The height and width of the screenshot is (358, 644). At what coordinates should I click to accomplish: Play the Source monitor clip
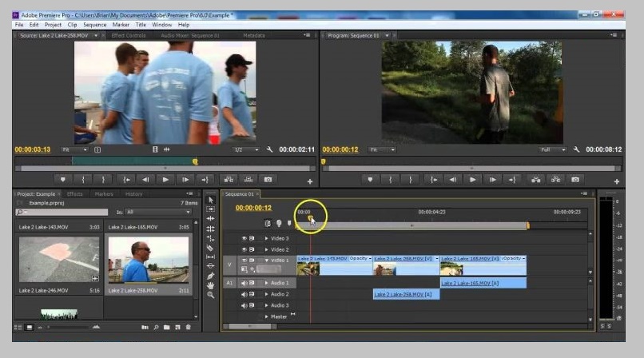click(165, 180)
